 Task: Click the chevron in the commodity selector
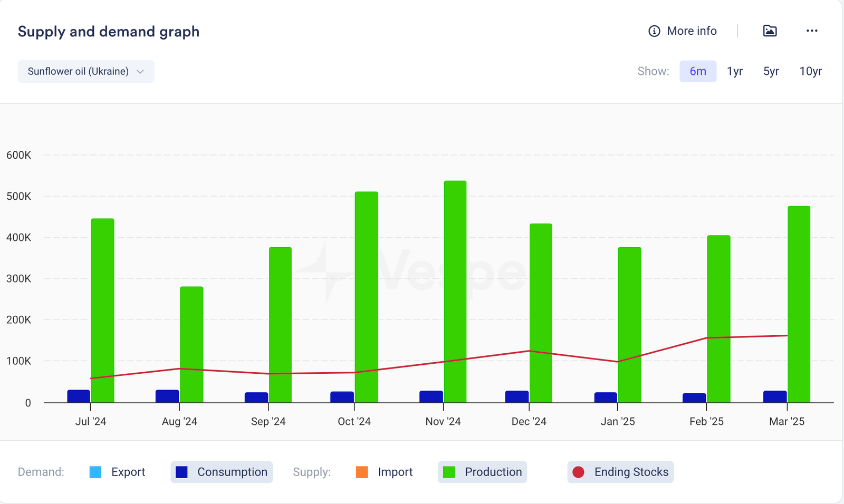[x=140, y=72]
